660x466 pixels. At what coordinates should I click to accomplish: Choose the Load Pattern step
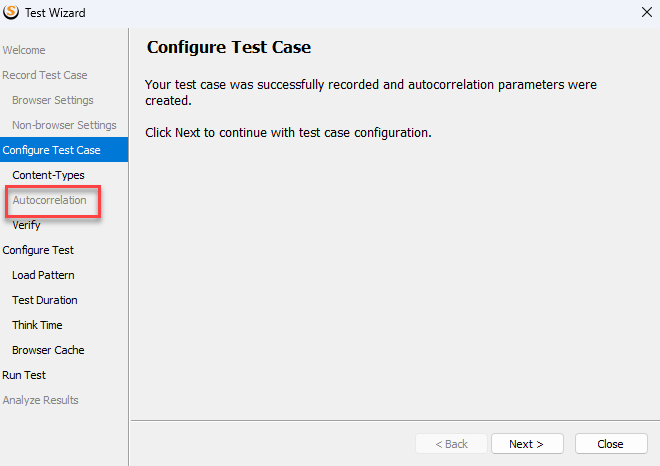coord(43,275)
